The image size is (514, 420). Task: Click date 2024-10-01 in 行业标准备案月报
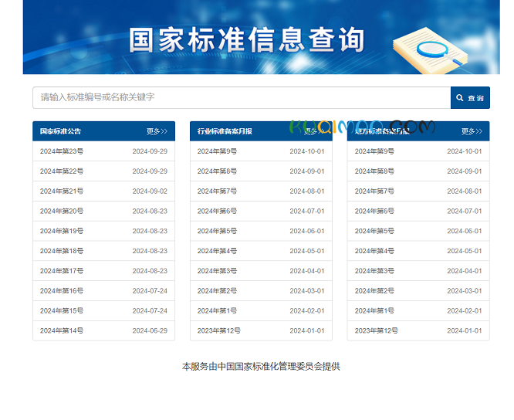tap(307, 151)
